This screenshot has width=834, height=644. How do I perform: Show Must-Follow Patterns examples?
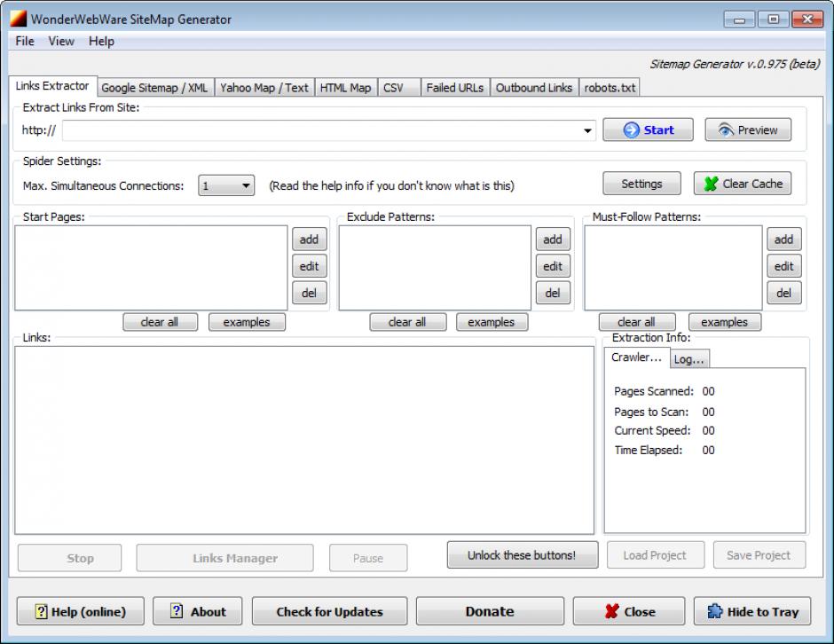point(725,322)
